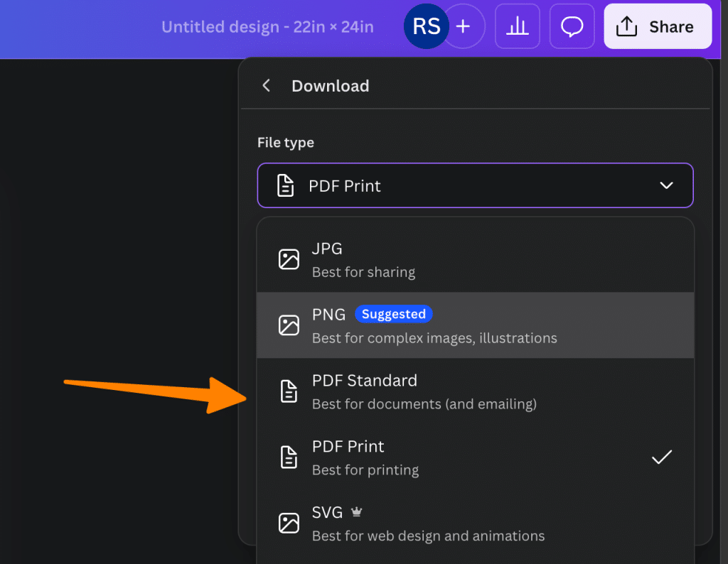Select the PNG image icon
Screen dimensions: 728x564
[x=289, y=325]
